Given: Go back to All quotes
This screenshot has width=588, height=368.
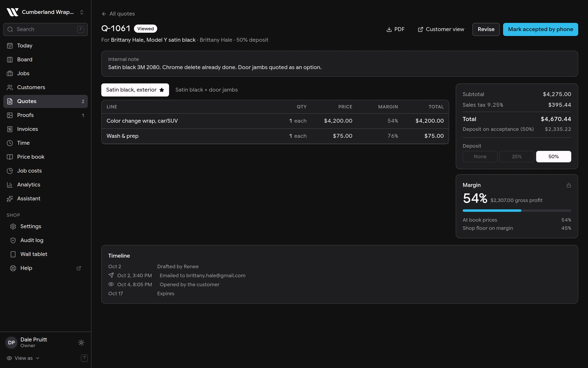Looking at the screenshot, I should [x=118, y=14].
